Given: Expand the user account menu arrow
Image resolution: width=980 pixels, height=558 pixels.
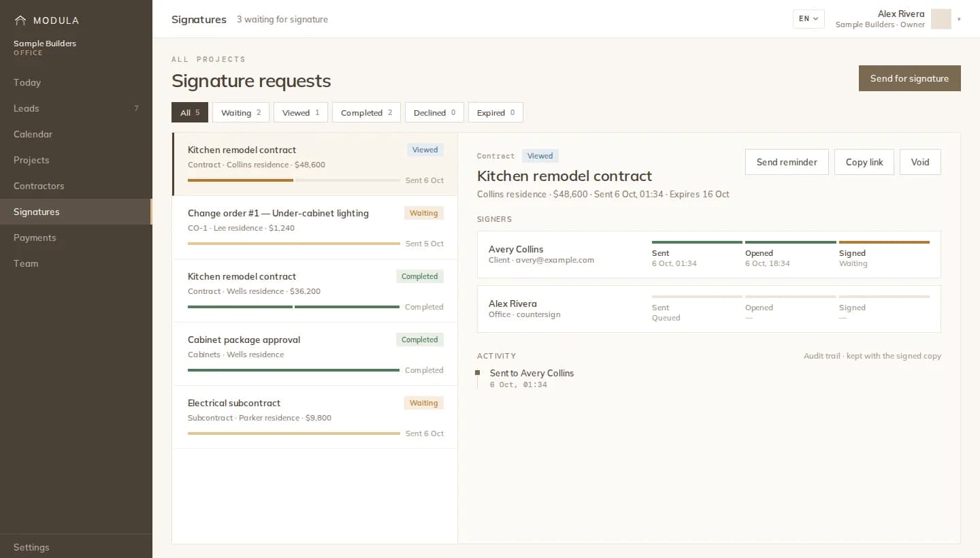Looking at the screenshot, I should pyautogui.click(x=959, y=19).
